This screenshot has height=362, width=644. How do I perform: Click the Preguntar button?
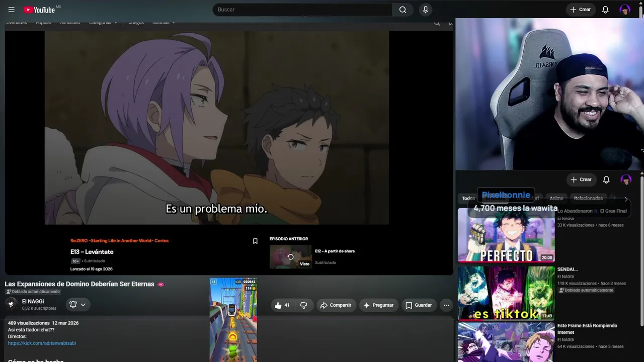(378, 305)
